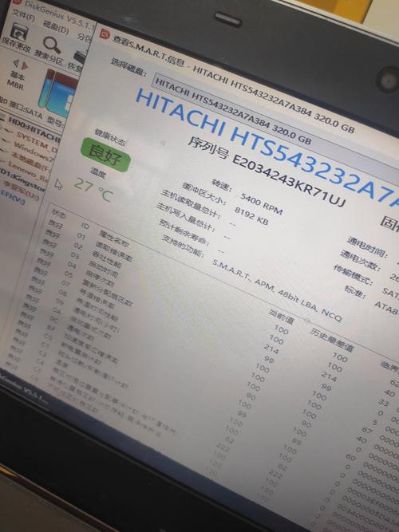This screenshot has width=399, height=532.
Task: Click the blue partition block in the disk map
Action: coord(61,95)
